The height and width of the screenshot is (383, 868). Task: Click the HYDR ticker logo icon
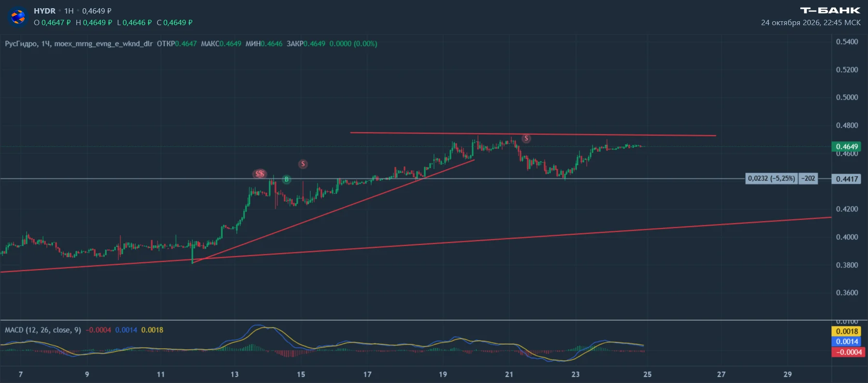coord(18,16)
